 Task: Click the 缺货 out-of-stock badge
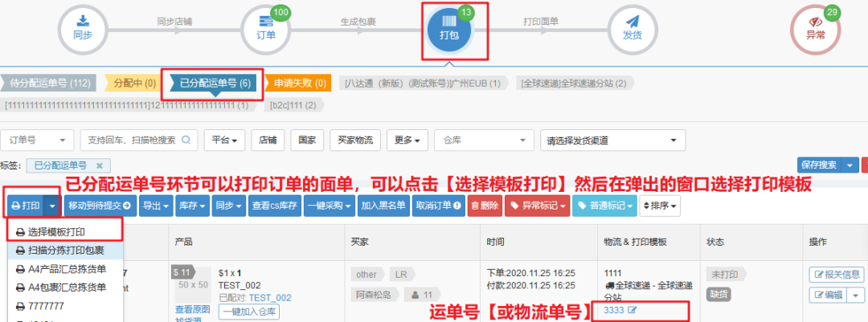[718, 295]
